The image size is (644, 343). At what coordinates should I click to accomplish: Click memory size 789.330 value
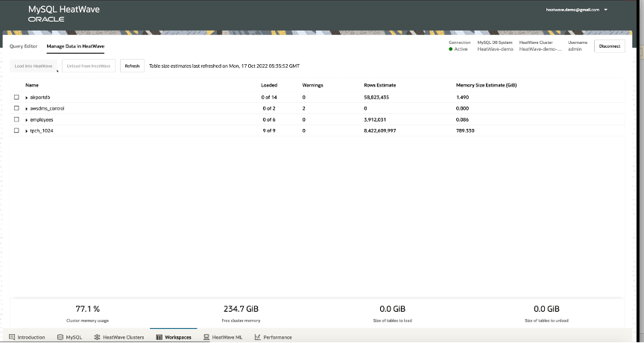[x=465, y=130]
